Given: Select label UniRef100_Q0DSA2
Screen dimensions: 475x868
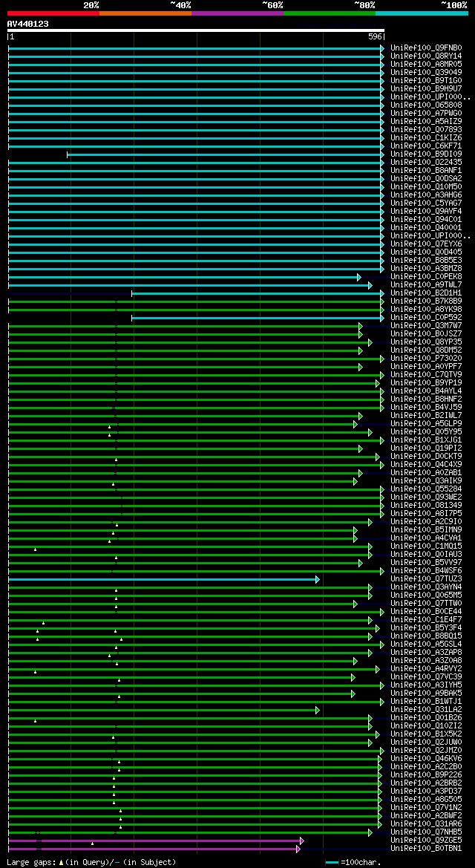Looking at the screenshot, I should (x=426, y=179).
